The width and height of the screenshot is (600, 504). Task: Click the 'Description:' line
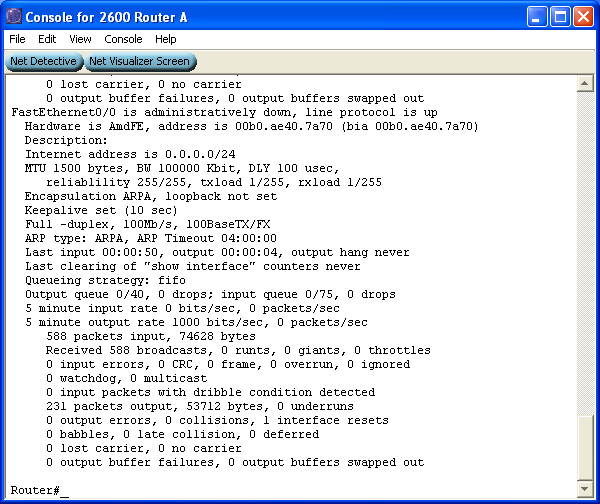[x=66, y=140]
